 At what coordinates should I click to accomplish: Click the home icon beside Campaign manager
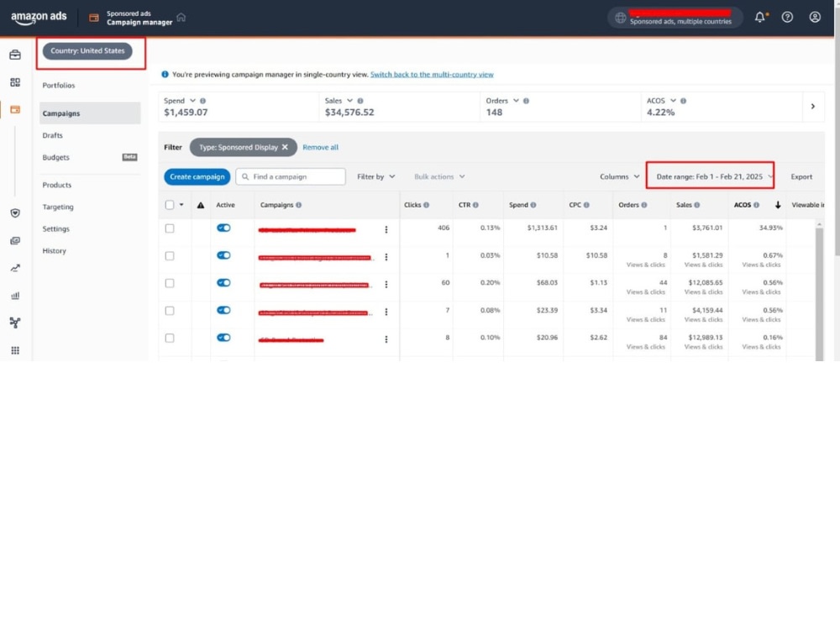tap(181, 17)
